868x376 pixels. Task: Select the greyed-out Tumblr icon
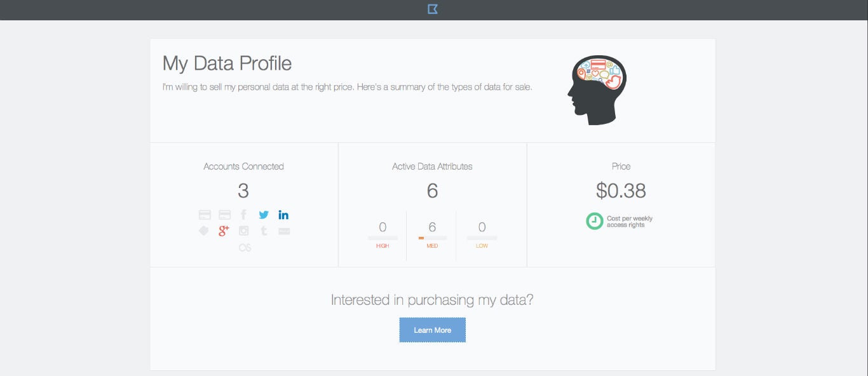point(264,231)
